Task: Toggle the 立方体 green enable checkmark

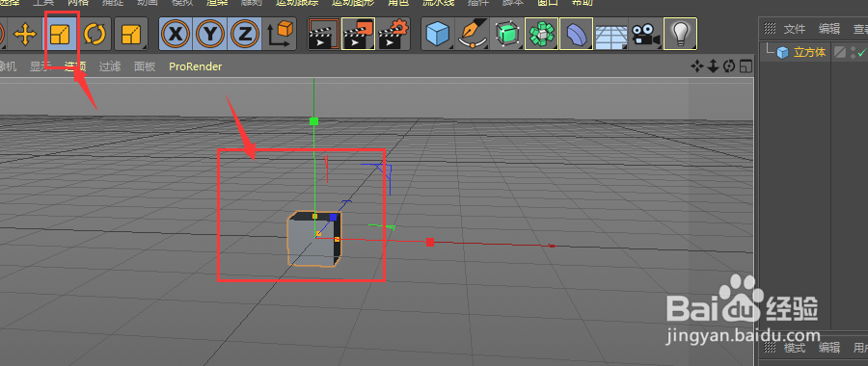Action: pyautogui.click(x=861, y=53)
